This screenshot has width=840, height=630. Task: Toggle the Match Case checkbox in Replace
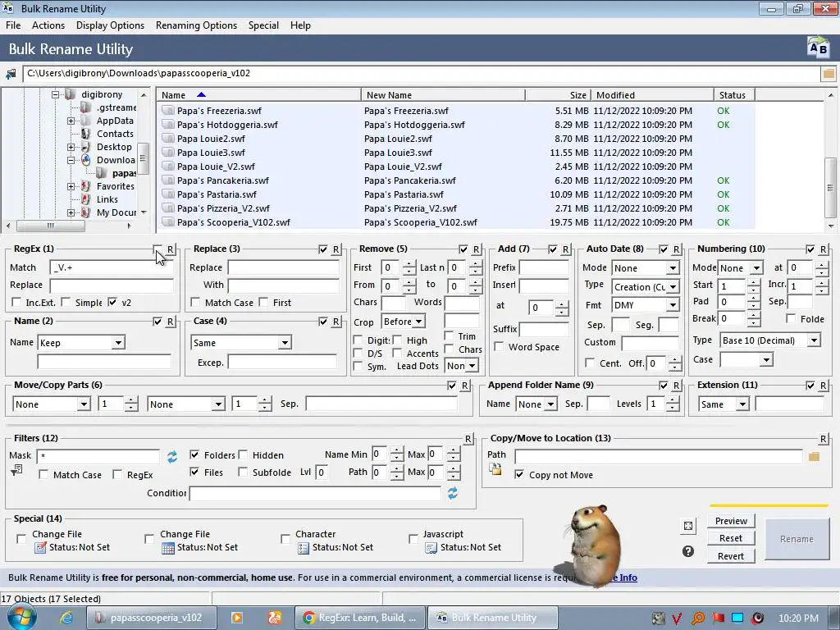195,303
